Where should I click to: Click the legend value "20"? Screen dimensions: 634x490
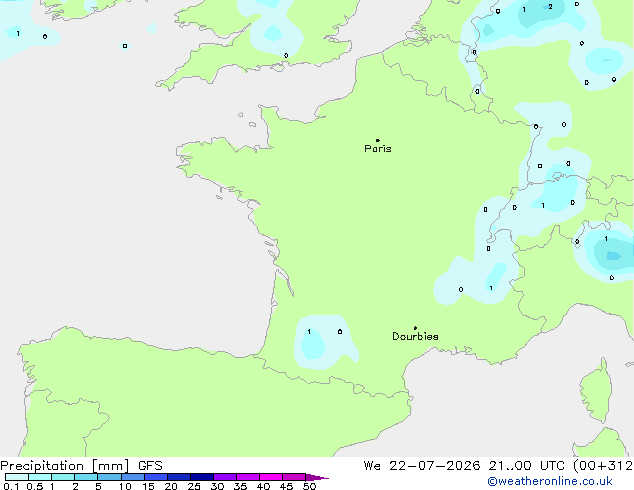click(x=171, y=486)
